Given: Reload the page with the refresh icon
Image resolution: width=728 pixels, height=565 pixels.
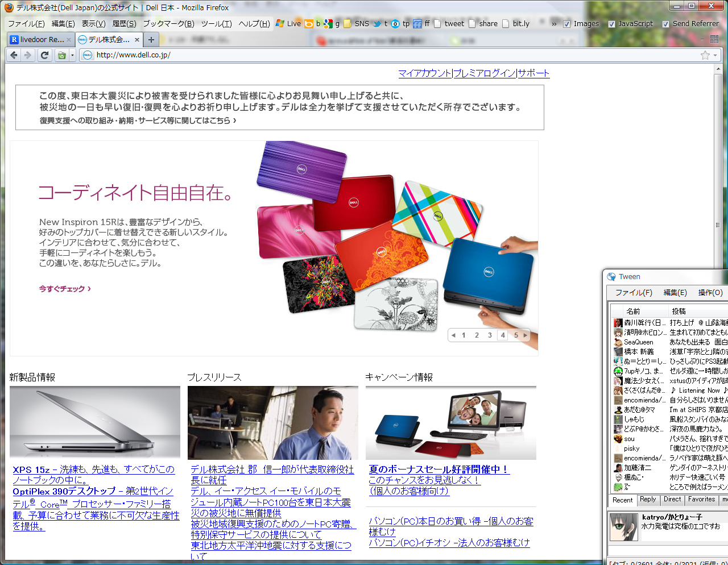Looking at the screenshot, I should click(x=44, y=55).
